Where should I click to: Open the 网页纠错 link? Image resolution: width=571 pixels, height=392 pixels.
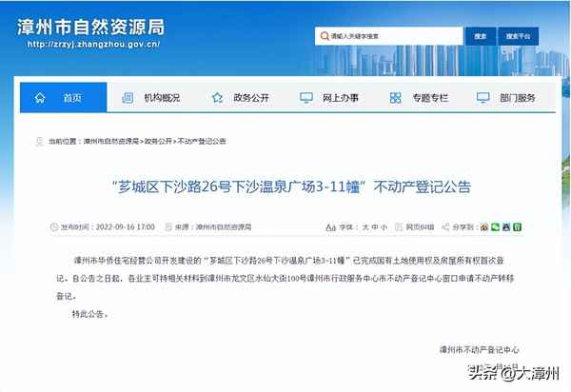(420, 227)
